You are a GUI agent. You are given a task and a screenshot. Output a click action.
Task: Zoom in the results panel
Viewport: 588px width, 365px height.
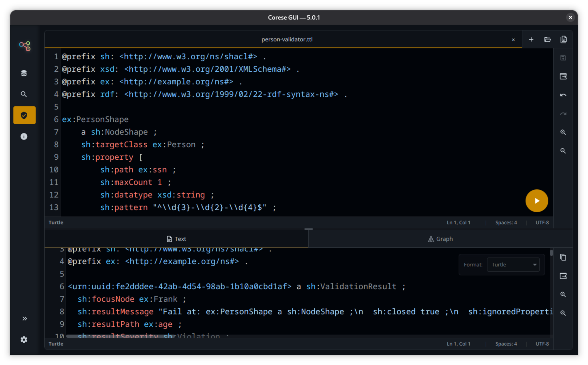pyautogui.click(x=563, y=294)
